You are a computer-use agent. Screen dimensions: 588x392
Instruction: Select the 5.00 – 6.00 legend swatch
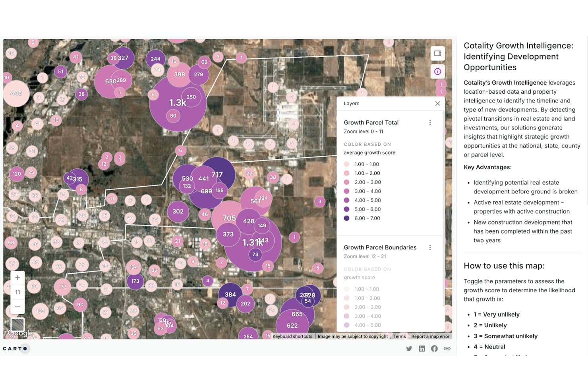(346, 209)
